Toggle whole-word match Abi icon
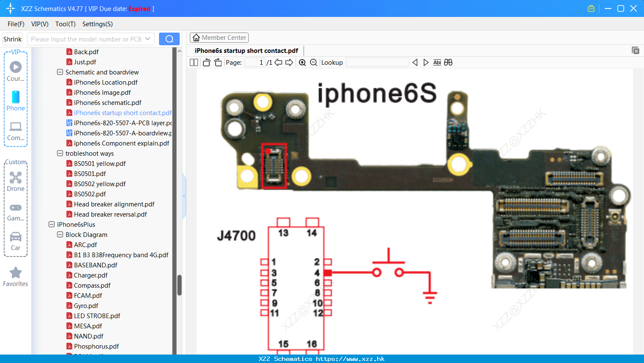The image size is (644, 363). pyautogui.click(x=437, y=62)
